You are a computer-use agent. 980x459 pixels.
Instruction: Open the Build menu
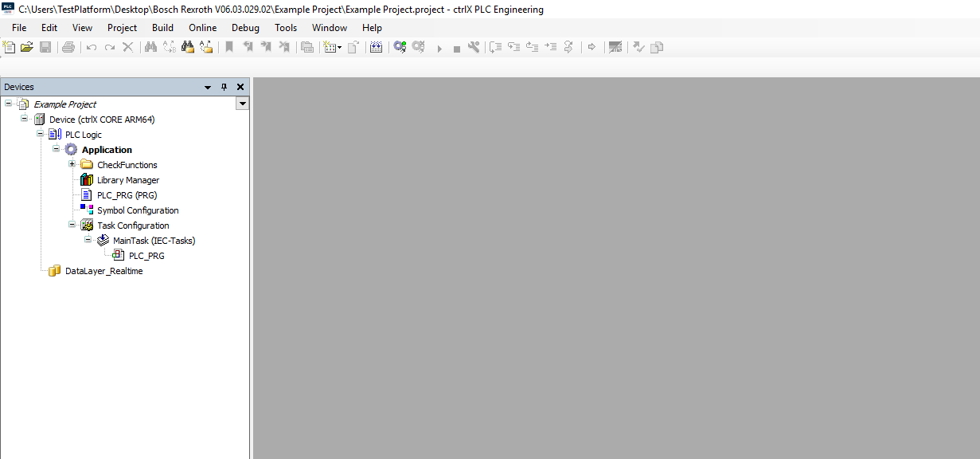click(x=162, y=28)
